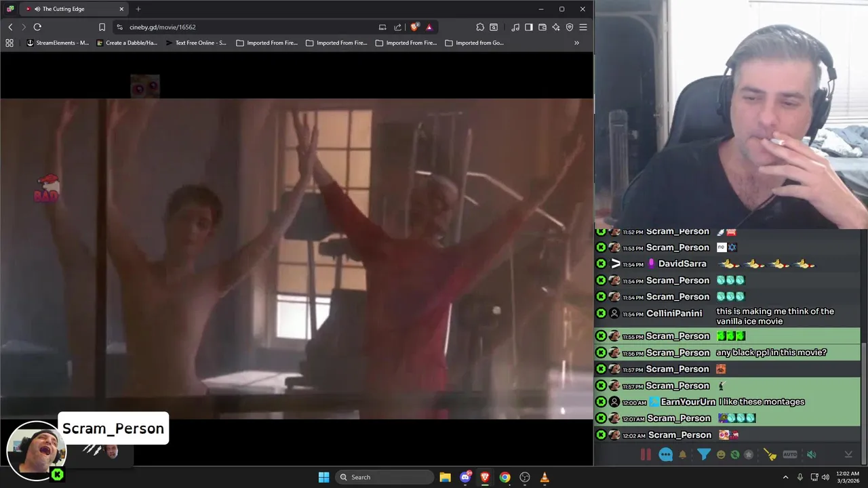The width and height of the screenshot is (868, 488).
Task: Mute The Cutting Edge tab via speaker icon
Action: click(37, 9)
